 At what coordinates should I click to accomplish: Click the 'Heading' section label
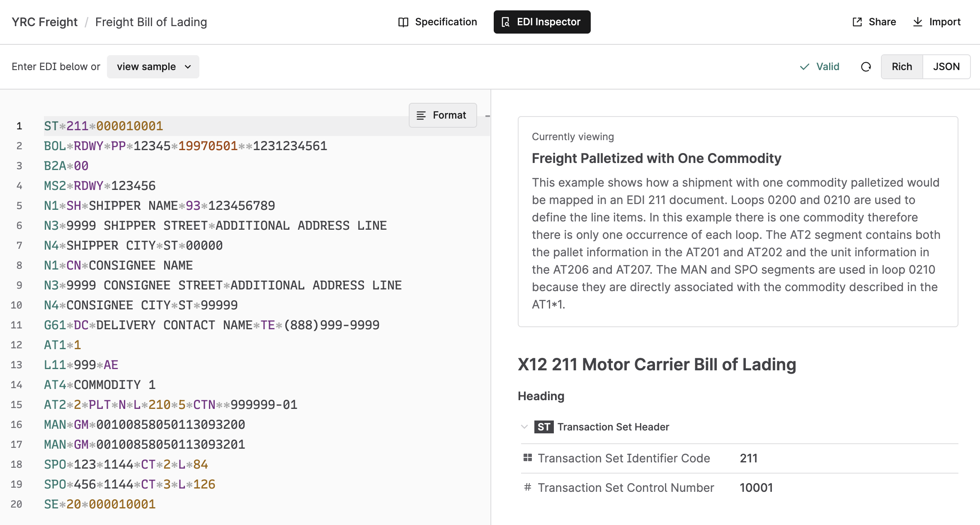tap(541, 396)
